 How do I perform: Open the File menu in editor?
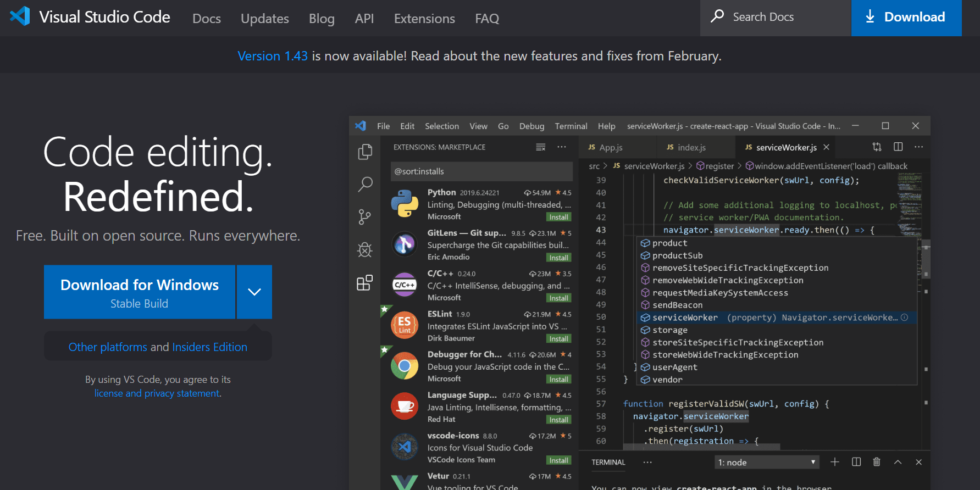[383, 126]
